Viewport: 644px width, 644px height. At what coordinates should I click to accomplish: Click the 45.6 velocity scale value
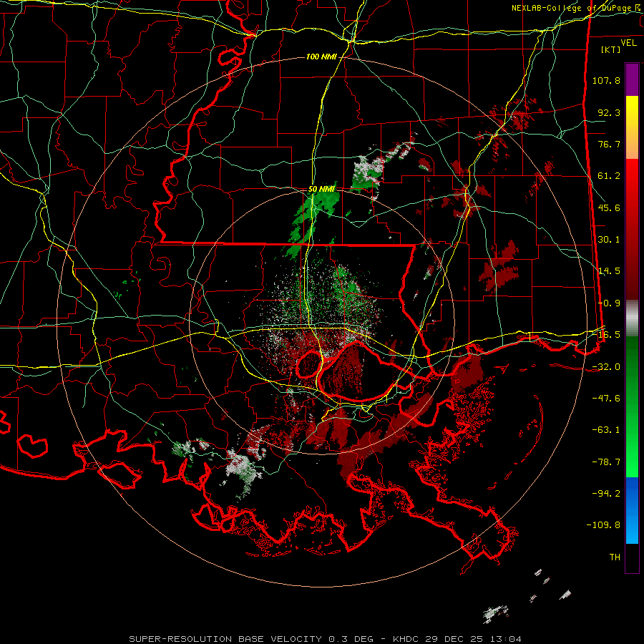[x=609, y=208]
